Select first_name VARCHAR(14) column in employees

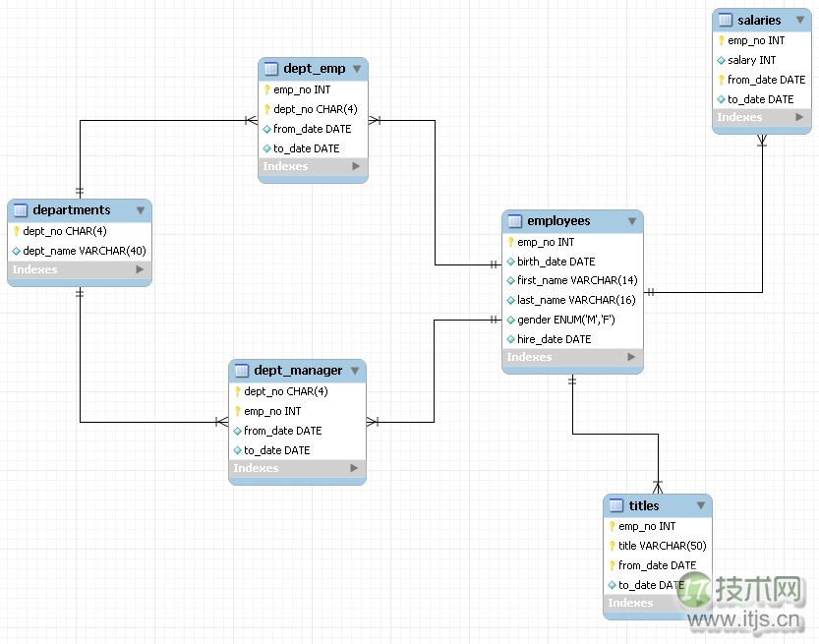(577, 280)
